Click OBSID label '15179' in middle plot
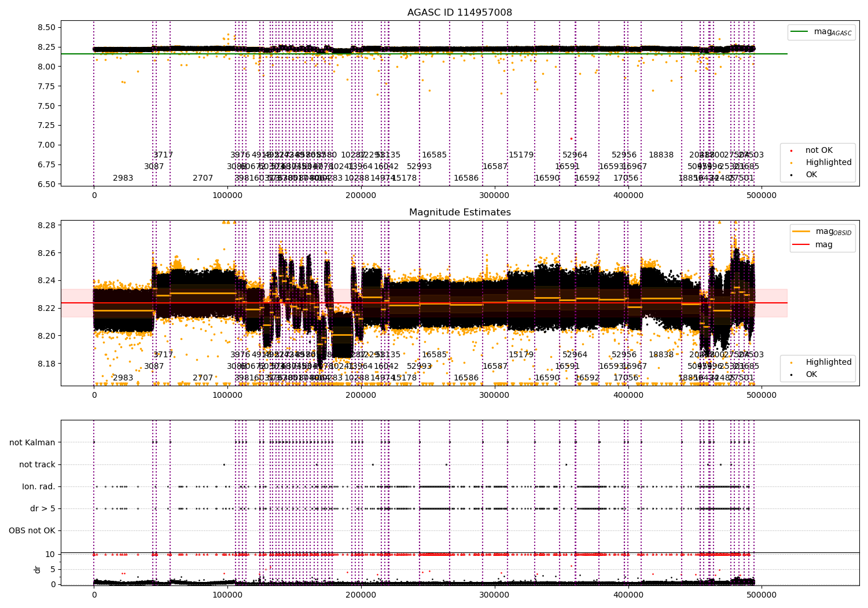The height and width of the screenshot is (608, 868). (521, 355)
